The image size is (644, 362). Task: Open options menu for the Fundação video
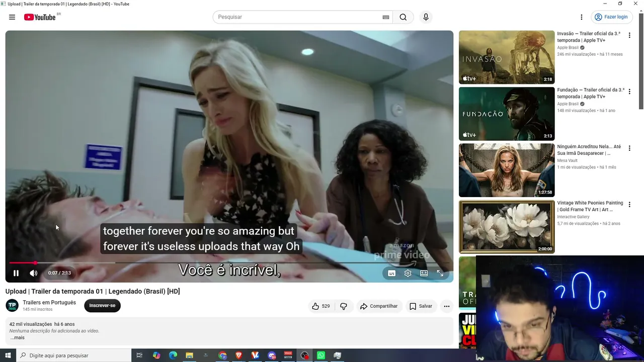pos(629,92)
